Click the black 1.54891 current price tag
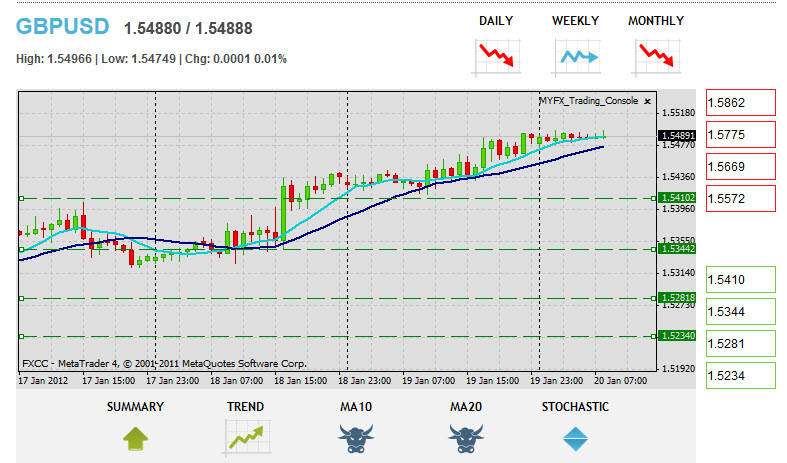 [677, 136]
